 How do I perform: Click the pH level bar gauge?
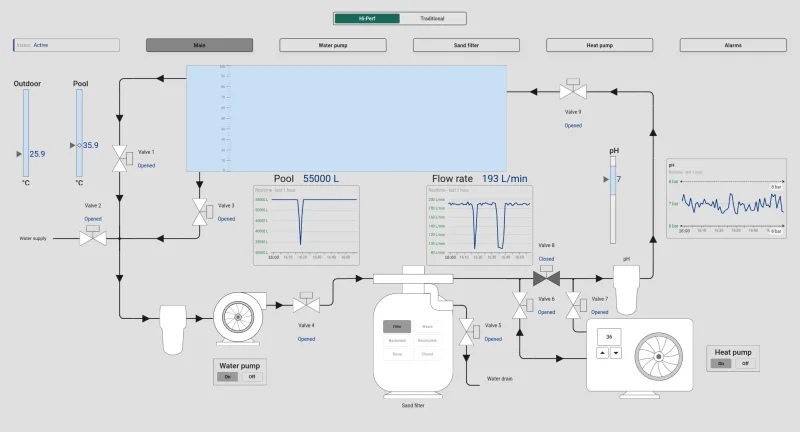click(613, 200)
